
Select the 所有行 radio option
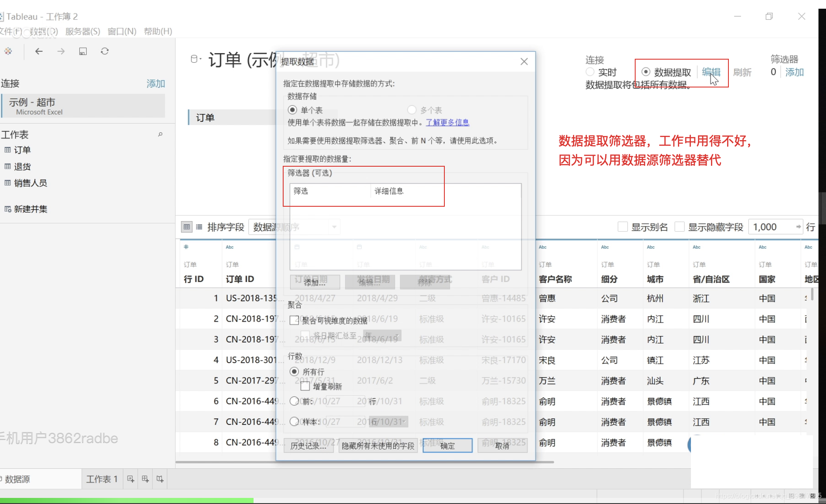(295, 372)
